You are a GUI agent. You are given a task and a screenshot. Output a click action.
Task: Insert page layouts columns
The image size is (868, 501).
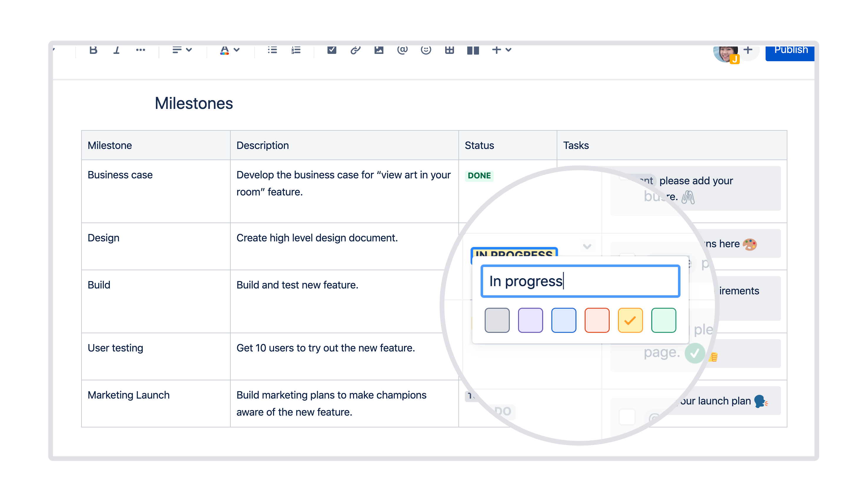(473, 50)
